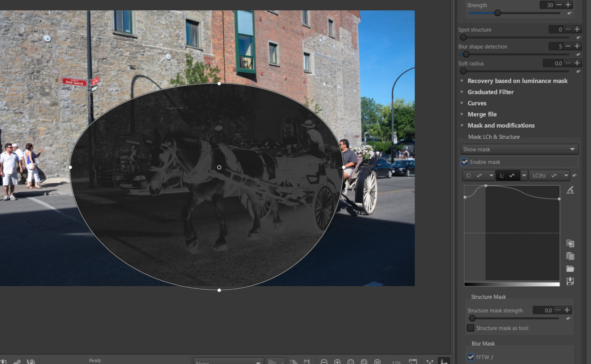Switch to the LC(h): curve tab
The width and height of the screenshot is (591, 364).
[545, 176]
